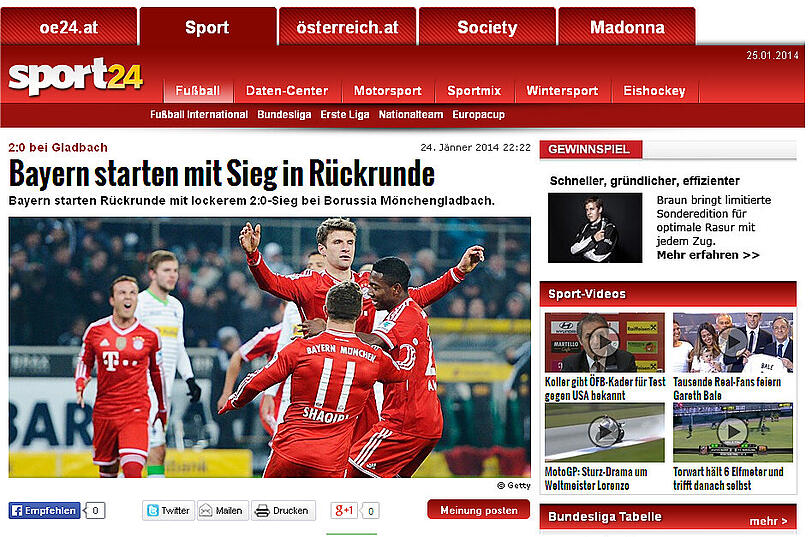Viewport: 812px width, 537px height.
Task: Click the Facebook recommend count bubble
Action: tap(95, 511)
